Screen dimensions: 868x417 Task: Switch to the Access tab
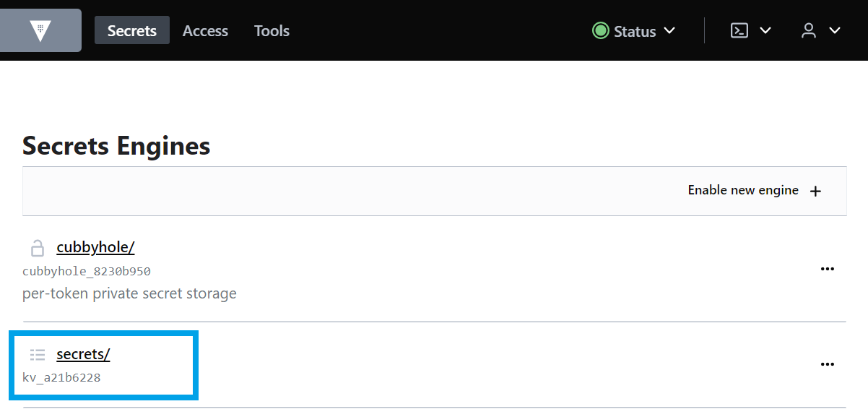coord(205,30)
